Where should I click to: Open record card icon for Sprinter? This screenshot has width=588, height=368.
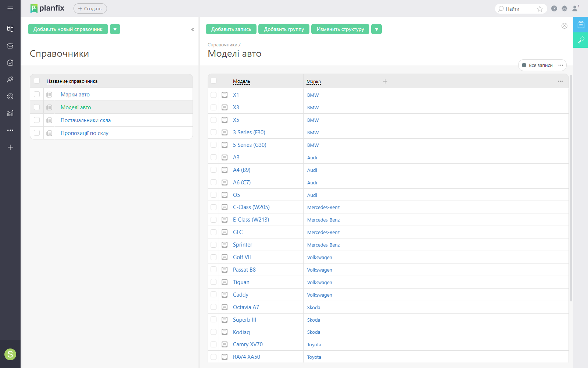[225, 245]
